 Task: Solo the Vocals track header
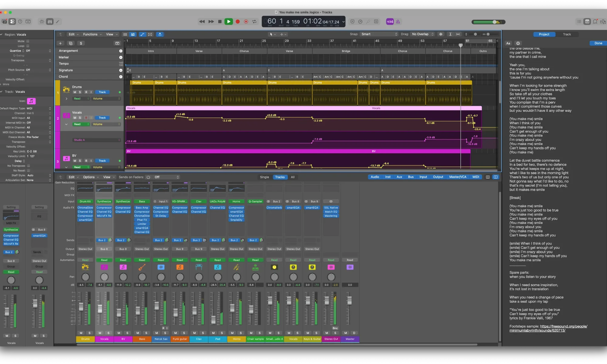tap(80, 118)
